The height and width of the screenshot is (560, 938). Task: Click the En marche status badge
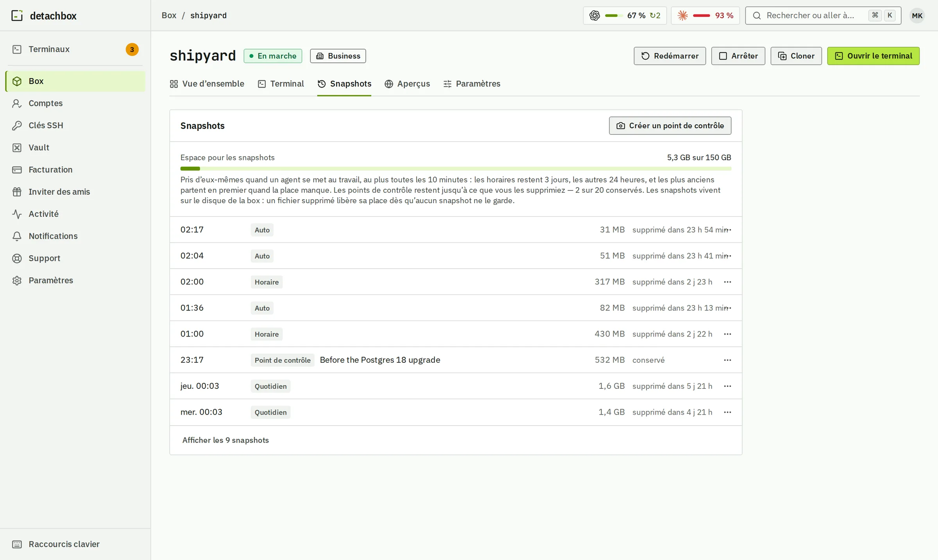pyautogui.click(x=273, y=56)
